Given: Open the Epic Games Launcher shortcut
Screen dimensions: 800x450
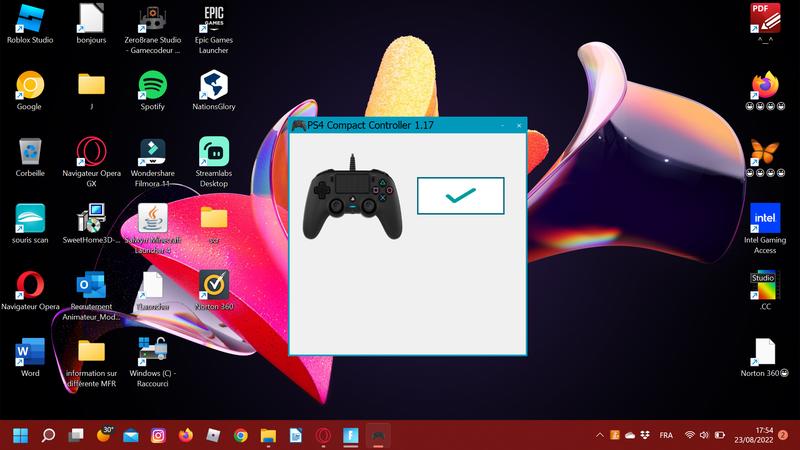Looking at the screenshot, I should pyautogui.click(x=214, y=22).
